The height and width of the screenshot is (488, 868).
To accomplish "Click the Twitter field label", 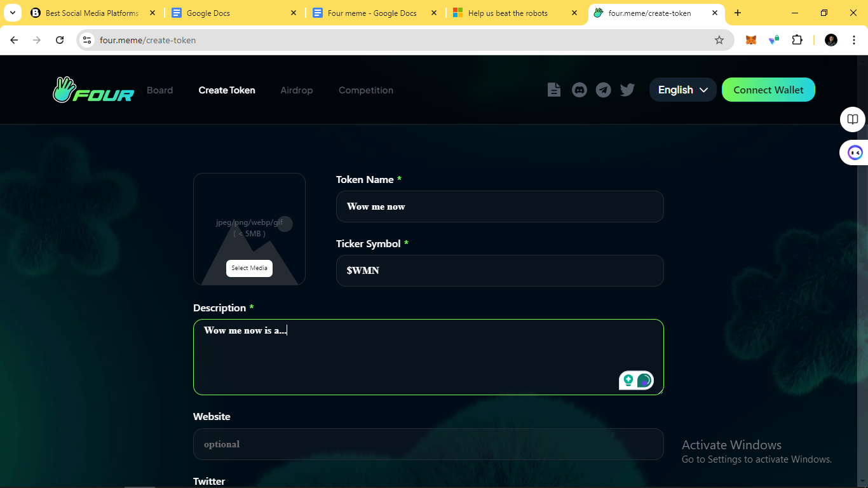I will coord(209,481).
